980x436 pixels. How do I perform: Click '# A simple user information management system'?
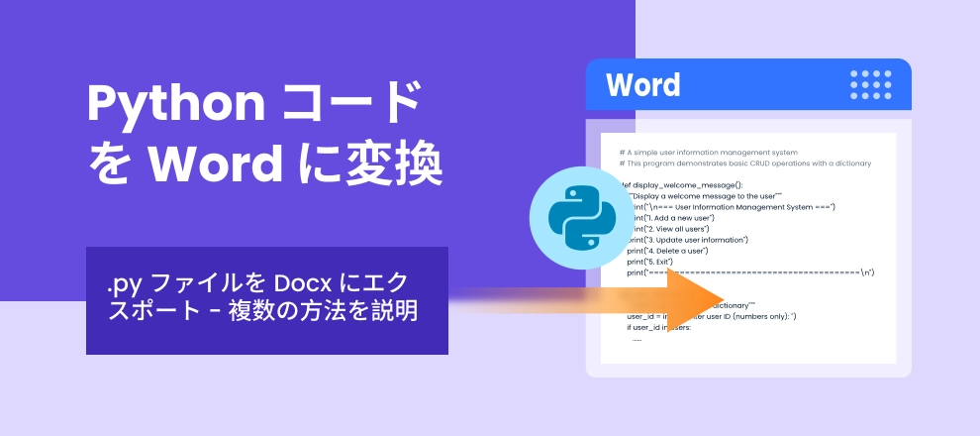pos(709,152)
